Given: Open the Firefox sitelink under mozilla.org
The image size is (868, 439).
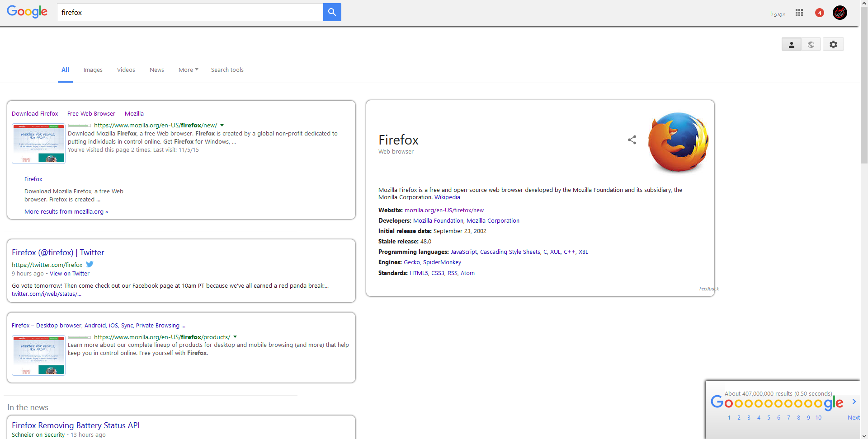Looking at the screenshot, I should [33, 179].
